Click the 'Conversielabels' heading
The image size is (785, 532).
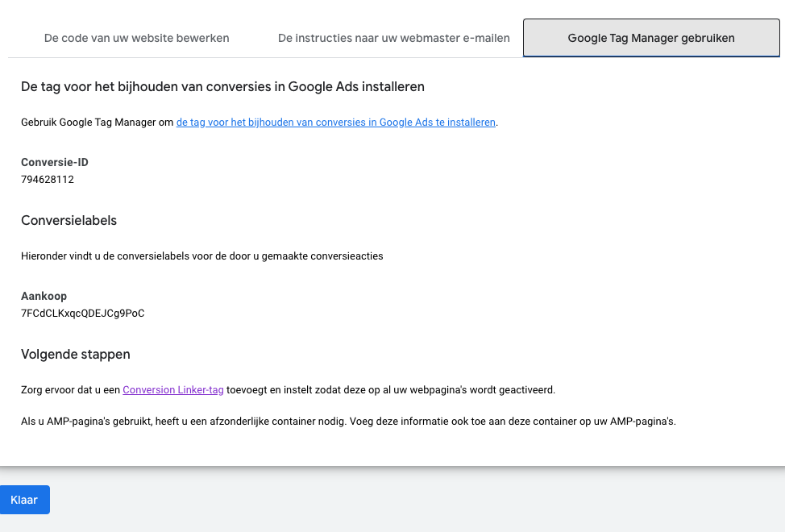pos(69,220)
